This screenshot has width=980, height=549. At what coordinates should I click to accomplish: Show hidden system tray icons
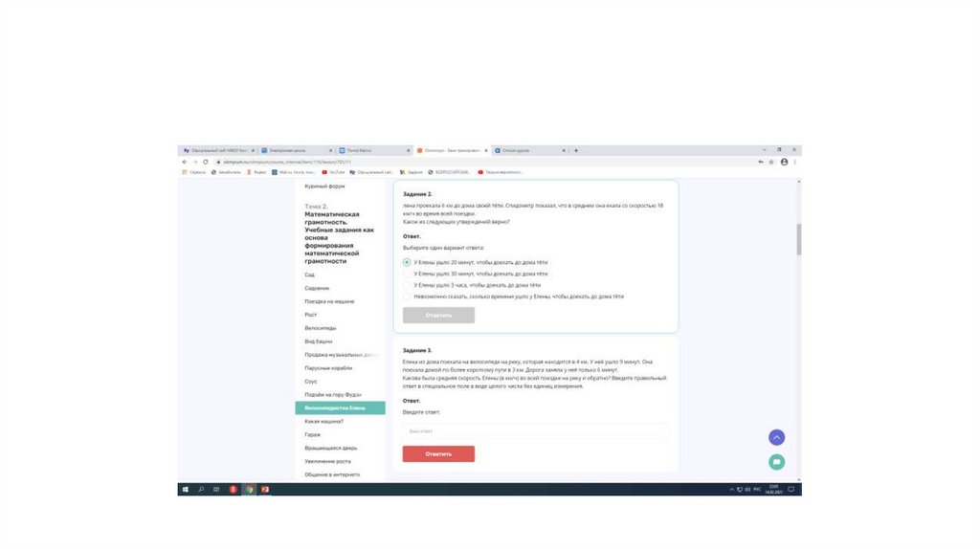(731, 490)
